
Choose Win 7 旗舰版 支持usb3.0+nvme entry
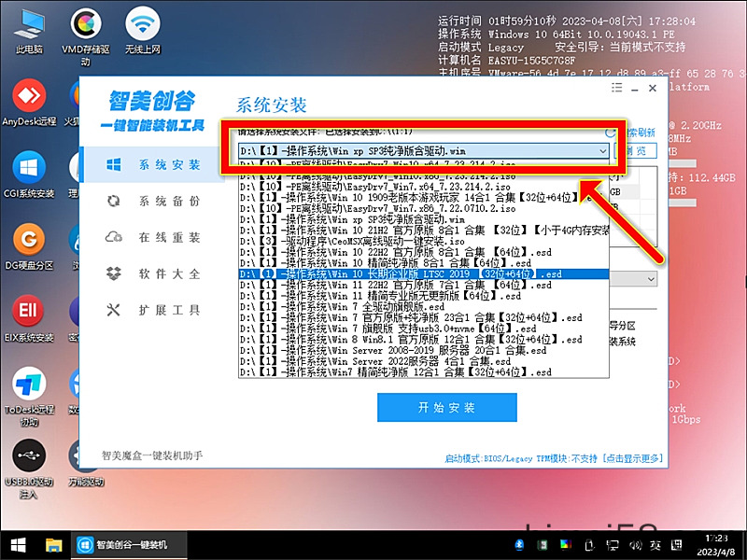(x=424, y=329)
